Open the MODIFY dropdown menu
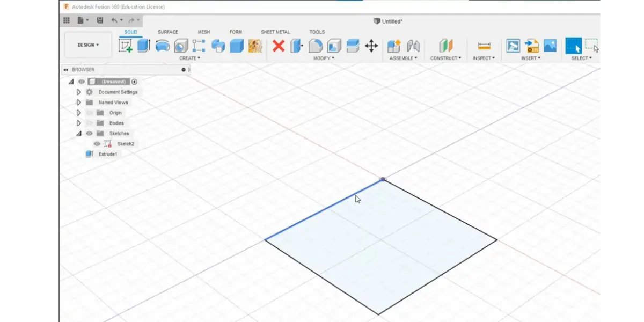 [x=324, y=58]
